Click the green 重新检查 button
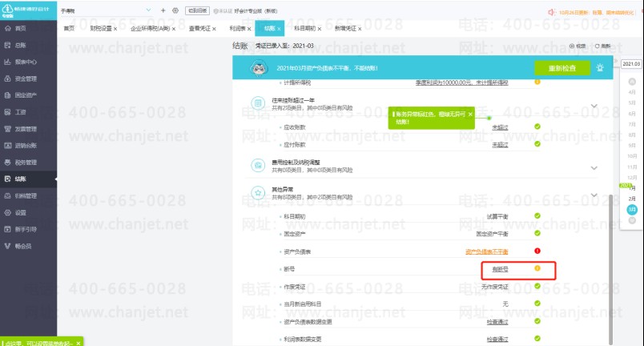This screenshot has width=644, height=346. (x=561, y=68)
